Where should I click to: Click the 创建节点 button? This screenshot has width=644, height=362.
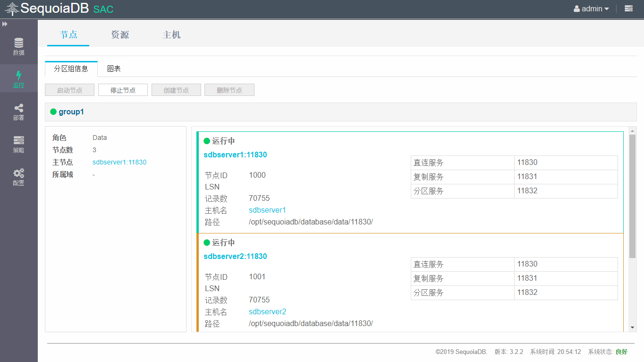pos(176,90)
